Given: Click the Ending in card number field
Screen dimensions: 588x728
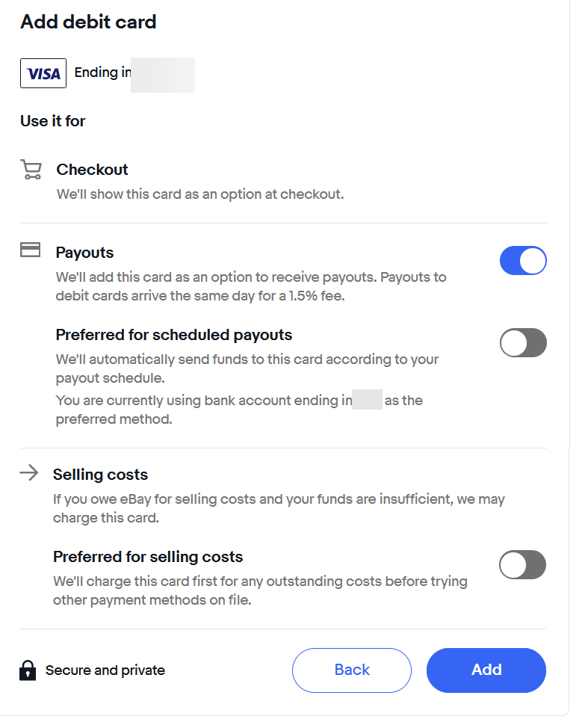Looking at the screenshot, I should 133,73.
